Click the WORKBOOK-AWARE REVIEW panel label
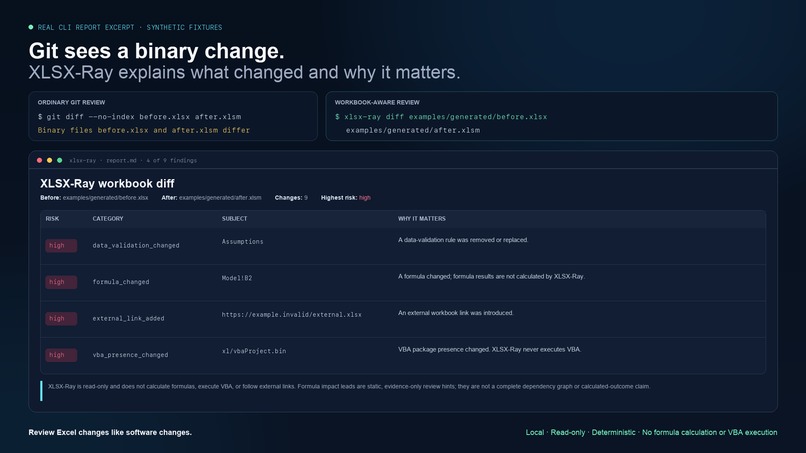Image resolution: width=806 pixels, height=453 pixels. 377,103
